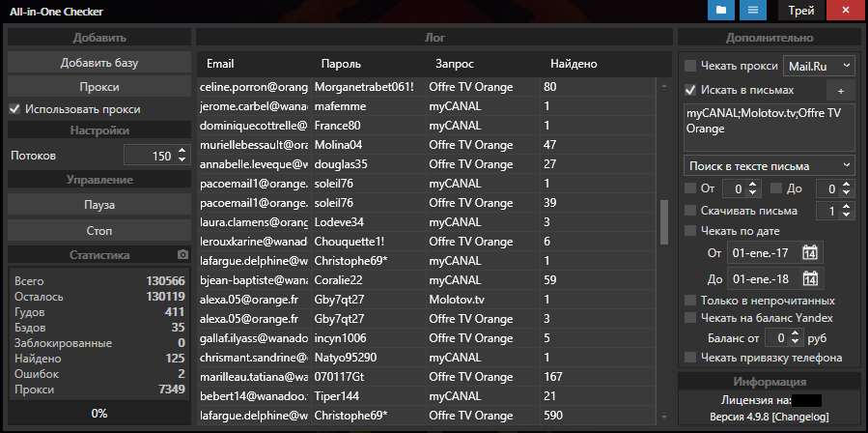Enable Чекать по дате checkbox
The image size is (868, 433).
pyautogui.click(x=690, y=231)
